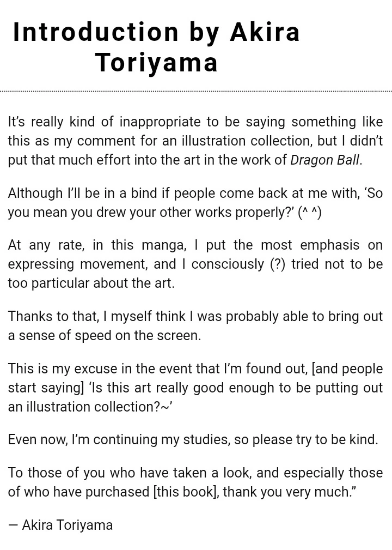Click the paragraph starting "Although I'll be"
This screenshot has height=550, width=392.
tap(195, 203)
